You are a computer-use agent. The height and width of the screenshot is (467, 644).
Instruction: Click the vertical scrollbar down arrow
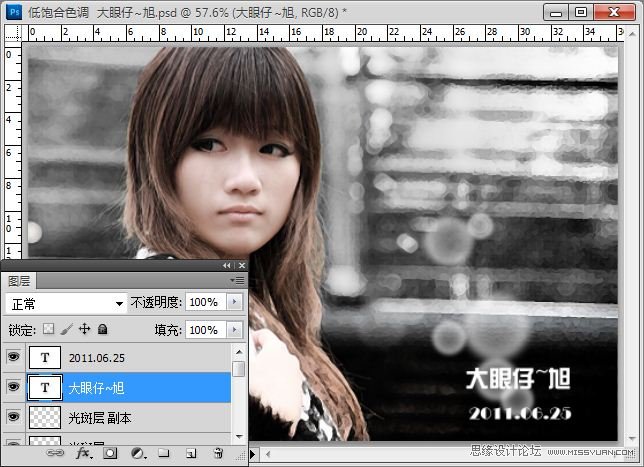632,439
